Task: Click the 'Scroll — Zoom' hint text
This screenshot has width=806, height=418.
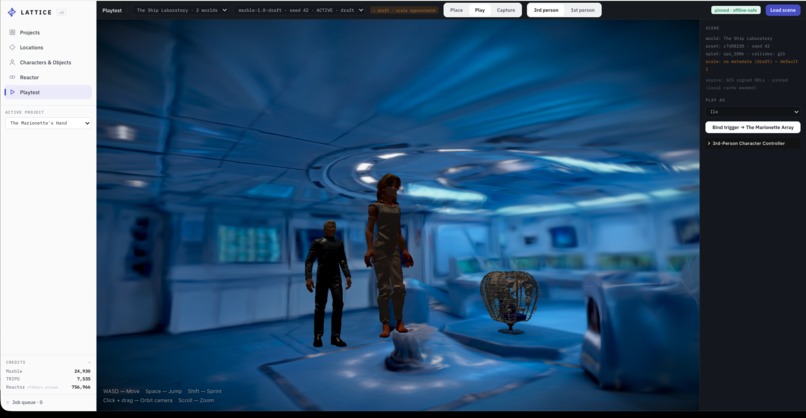Action: [196, 400]
